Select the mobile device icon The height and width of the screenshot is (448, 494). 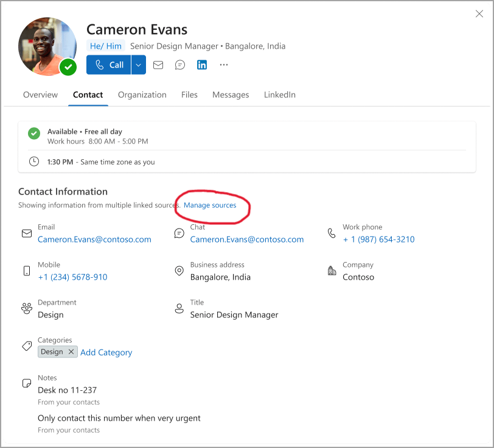click(26, 271)
